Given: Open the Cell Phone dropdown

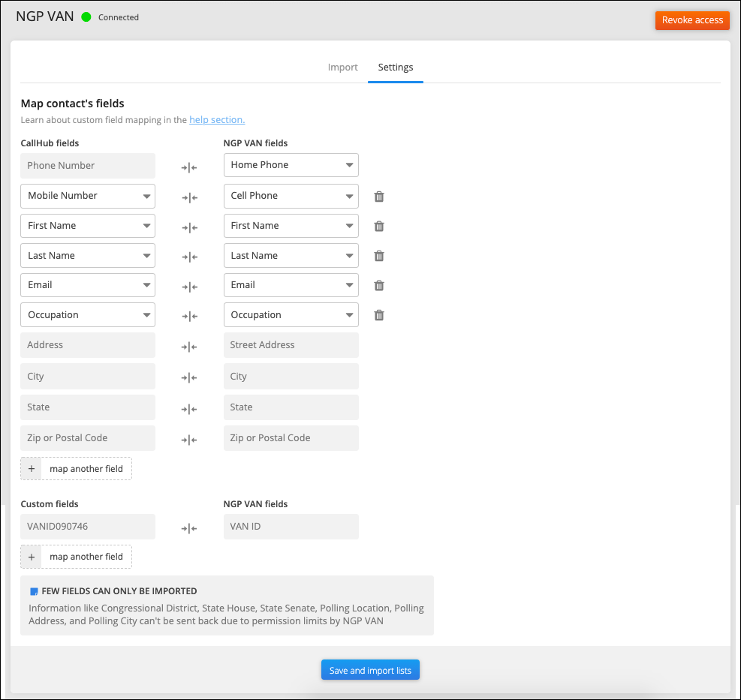Looking at the screenshot, I should (291, 196).
